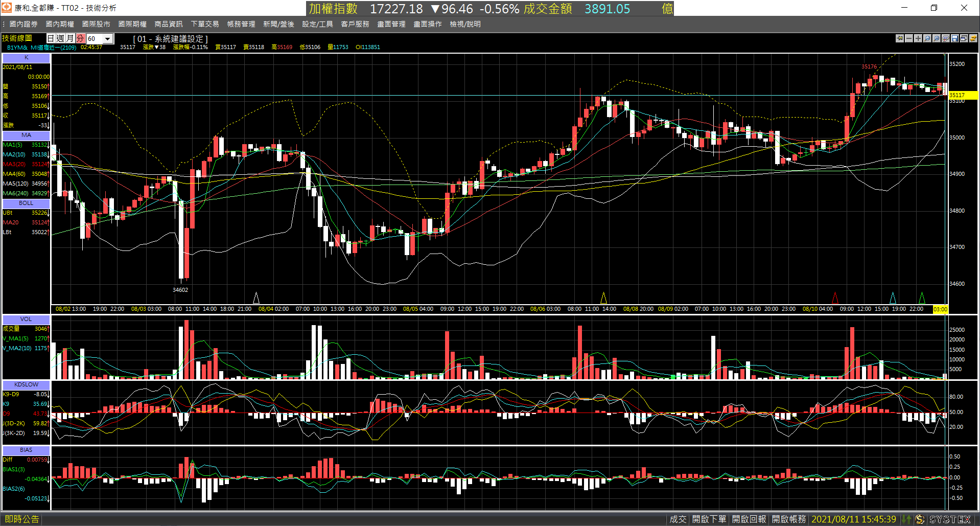
Task: Click the KDSLOW indicator panel header
Action: pyautogui.click(x=26, y=385)
